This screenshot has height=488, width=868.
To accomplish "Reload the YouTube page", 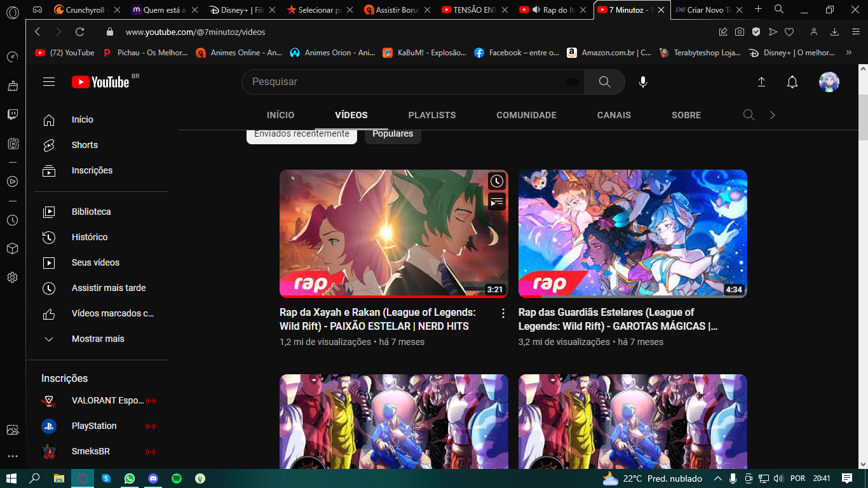I will click(x=80, y=32).
